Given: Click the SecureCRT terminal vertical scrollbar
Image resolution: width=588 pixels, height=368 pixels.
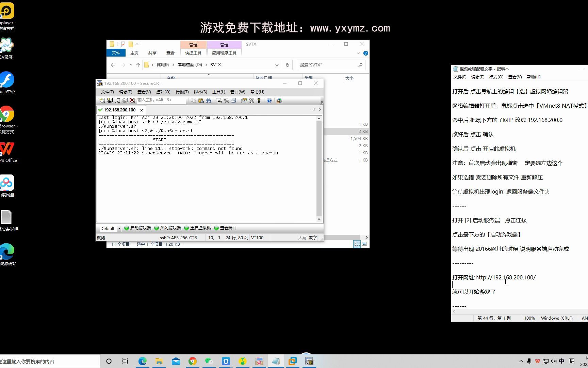Looking at the screenshot, I should click(x=319, y=169).
